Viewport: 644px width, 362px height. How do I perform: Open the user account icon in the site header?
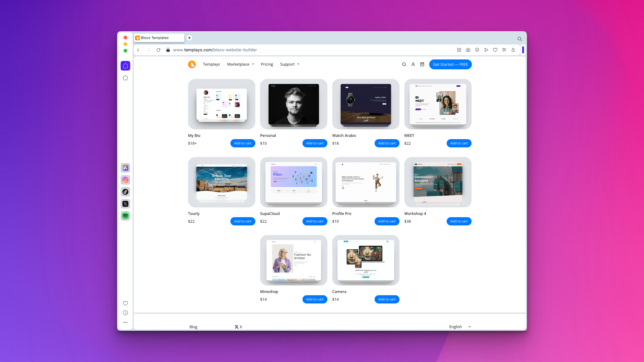413,64
